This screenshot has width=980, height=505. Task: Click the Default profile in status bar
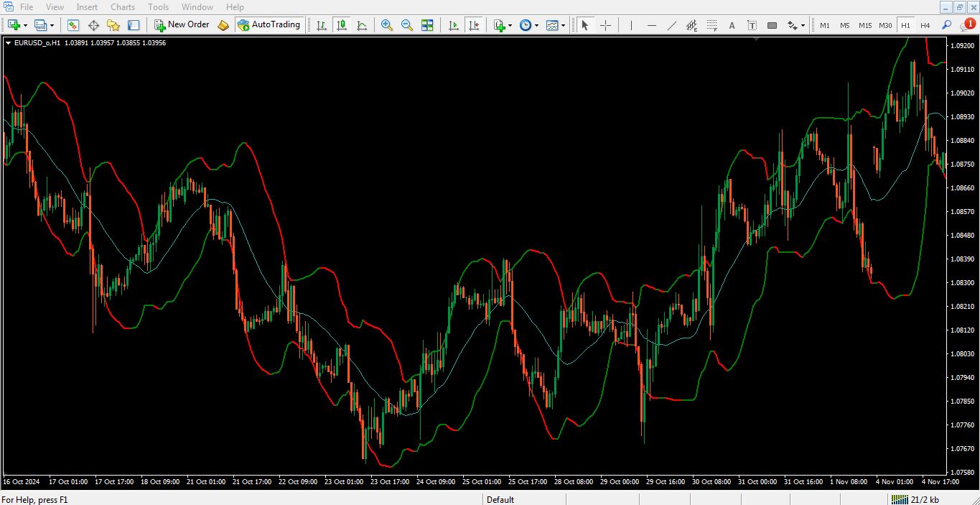500,500
